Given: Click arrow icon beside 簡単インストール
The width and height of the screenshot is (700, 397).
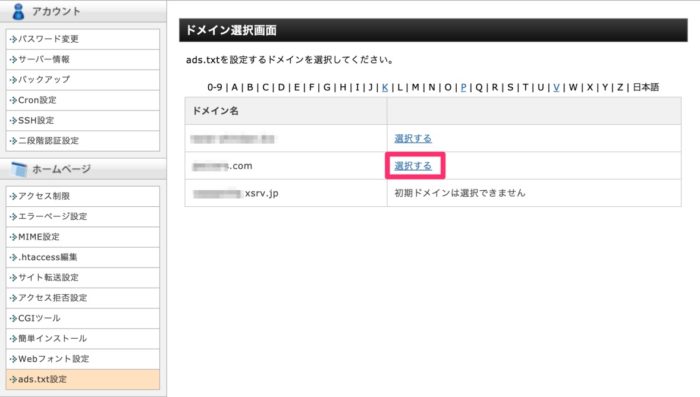Looking at the screenshot, I should 13,339.
